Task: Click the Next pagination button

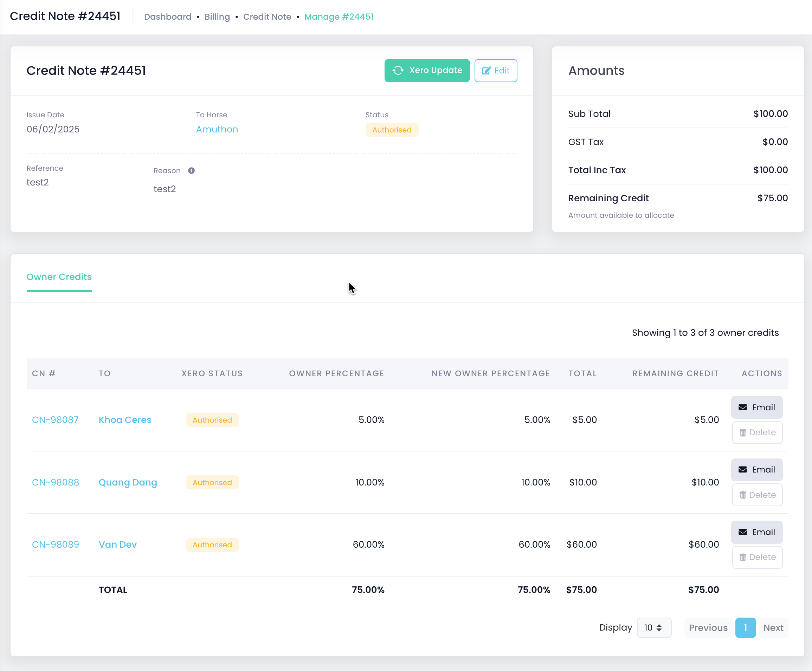Action: click(773, 628)
